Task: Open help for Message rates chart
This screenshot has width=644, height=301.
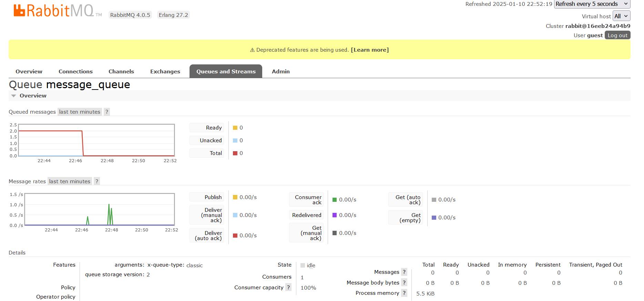Action: pos(97,181)
